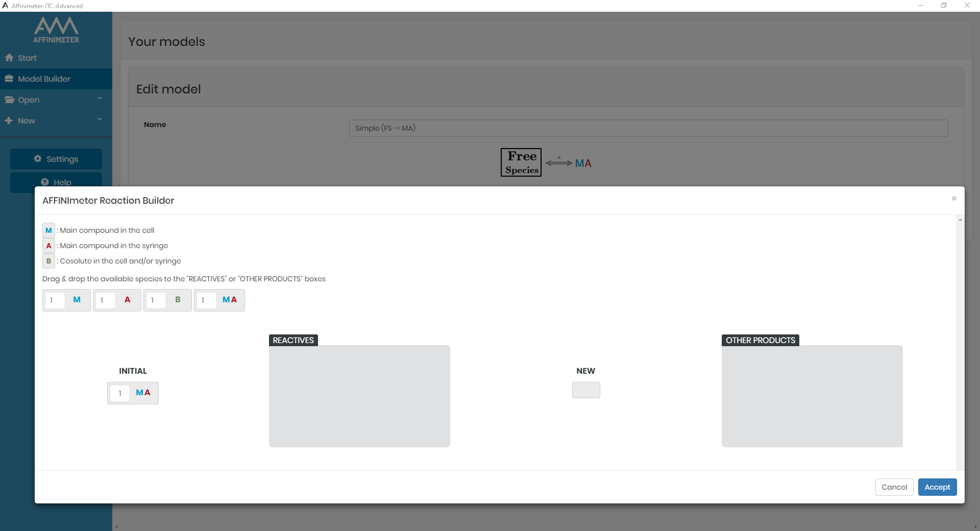Image resolution: width=980 pixels, height=531 pixels.
Task: Select the red A legend badge
Action: (48, 246)
